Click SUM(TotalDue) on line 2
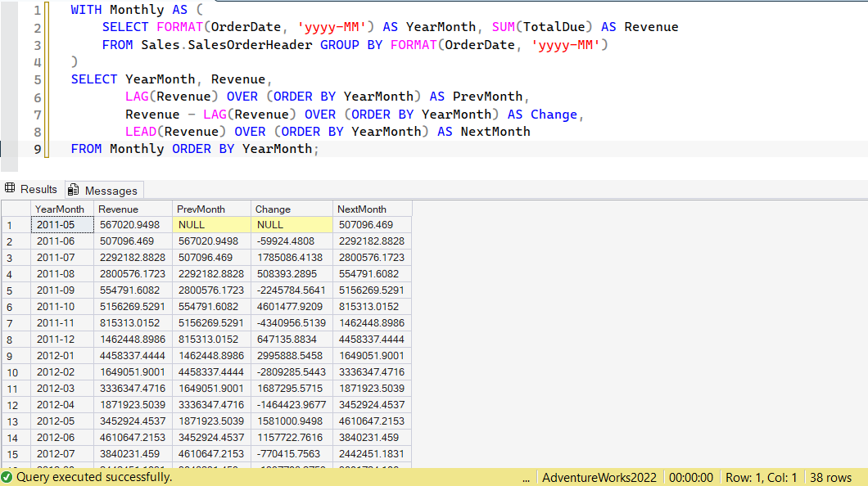 [x=542, y=26]
